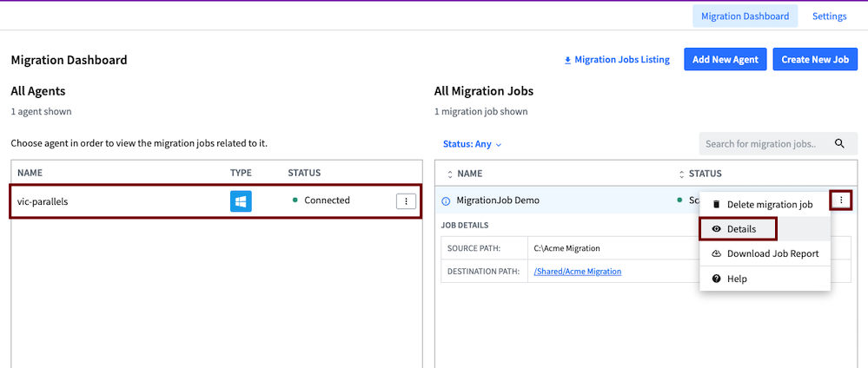Click the Windows type icon for vic-parallels
868x368 pixels.
point(241,201)
